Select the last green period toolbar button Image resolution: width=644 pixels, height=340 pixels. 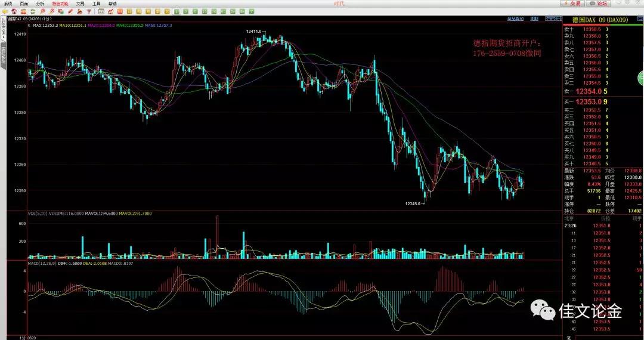tap(252, 11)
